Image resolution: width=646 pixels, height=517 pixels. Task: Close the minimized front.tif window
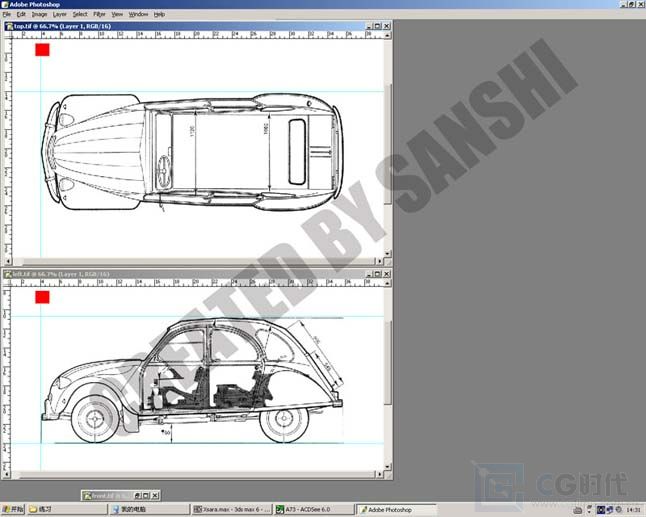coord(155,496)
